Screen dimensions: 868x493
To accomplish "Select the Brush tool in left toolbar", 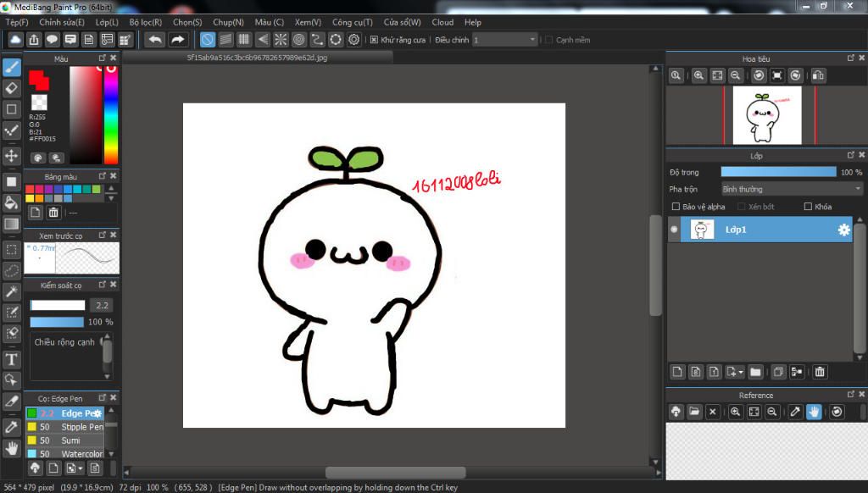I will click(12, 67).
